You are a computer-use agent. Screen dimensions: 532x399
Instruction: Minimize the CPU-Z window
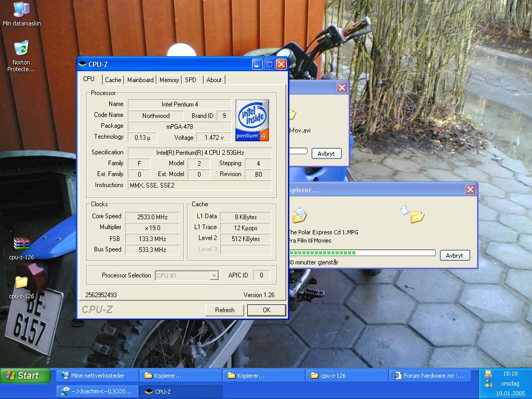tap(257, 64)
